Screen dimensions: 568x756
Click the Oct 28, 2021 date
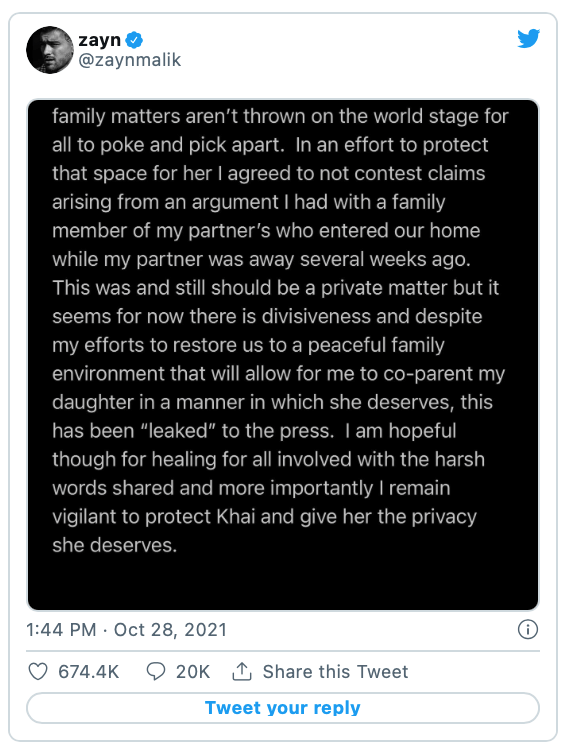(170, 630)
